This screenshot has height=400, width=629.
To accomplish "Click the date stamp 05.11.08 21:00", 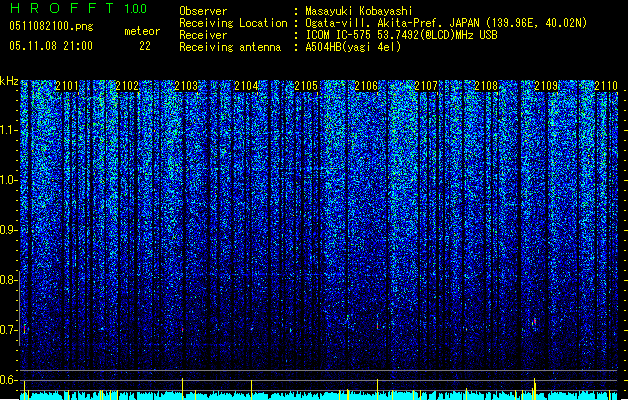I will point(51,46).
